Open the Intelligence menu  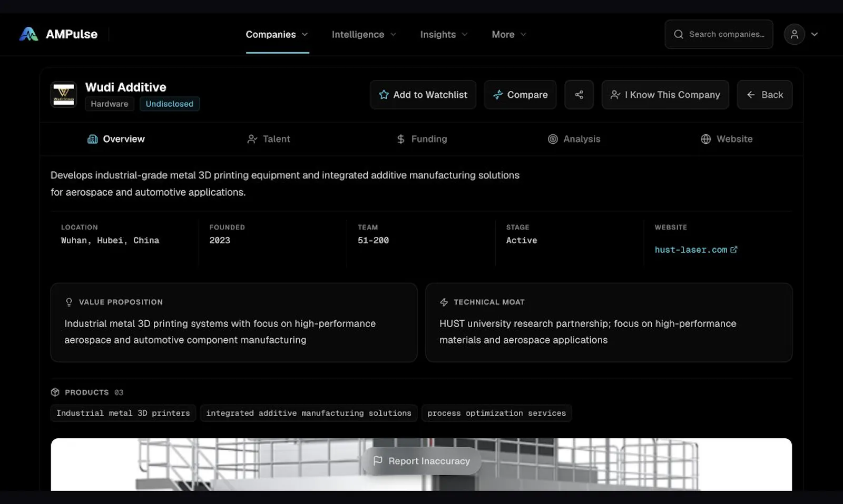[364, 34]
